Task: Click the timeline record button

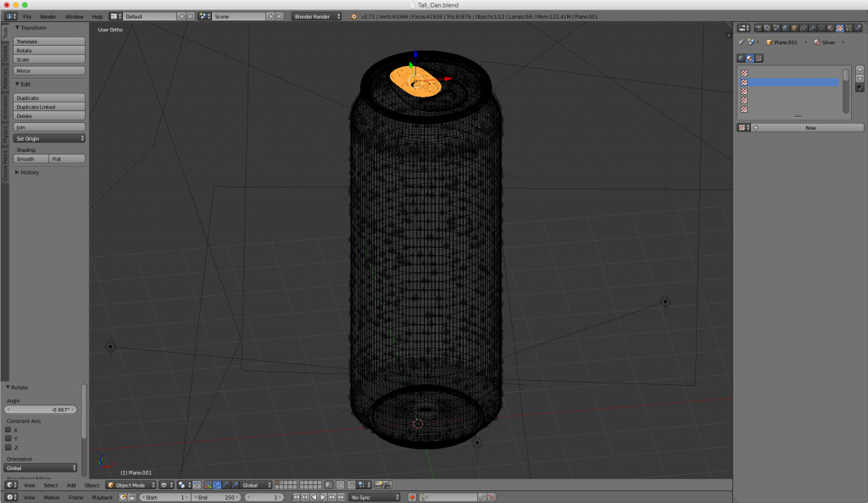Action: click(x=412, y=497)
